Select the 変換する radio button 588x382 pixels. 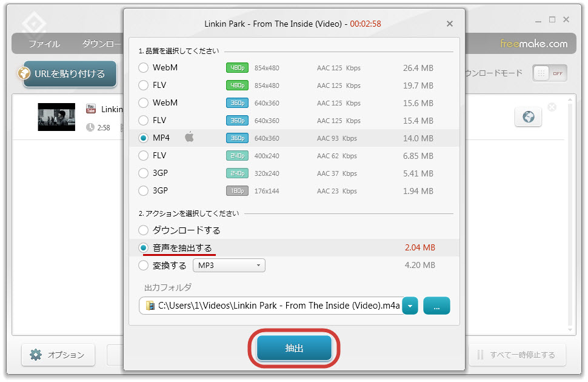[x=144, y=266]
